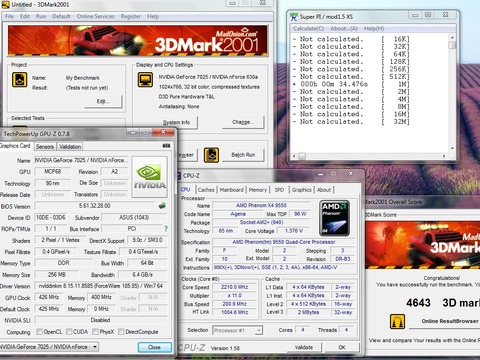Open the Help menu in 3DMark2001

point(153,16)
